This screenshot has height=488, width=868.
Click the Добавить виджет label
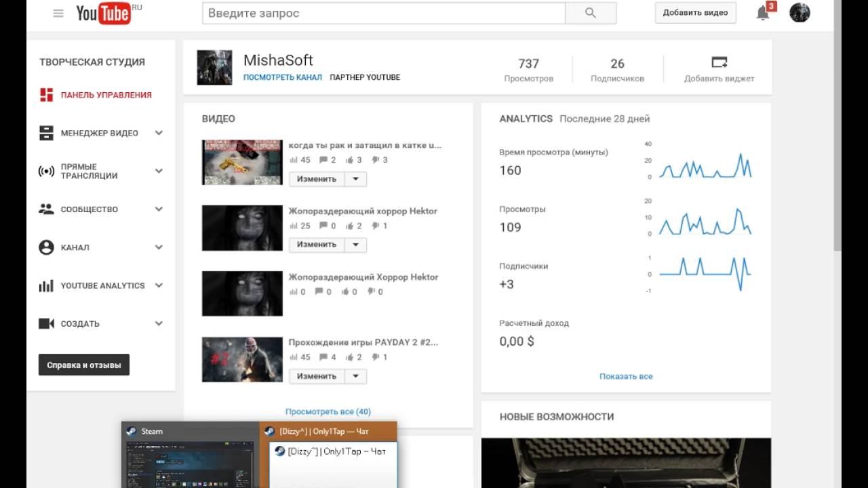click(x=719, y=79)
